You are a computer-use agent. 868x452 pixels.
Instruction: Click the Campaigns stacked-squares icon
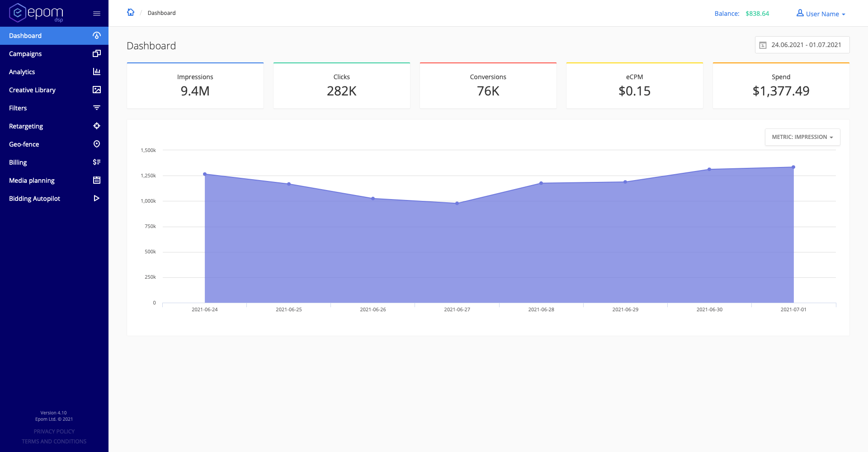(x=97, y=53)
